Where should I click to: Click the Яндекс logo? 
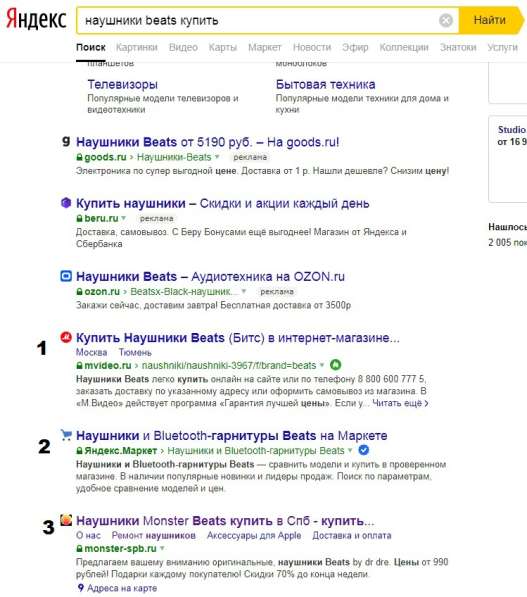(x=37, y=19)
